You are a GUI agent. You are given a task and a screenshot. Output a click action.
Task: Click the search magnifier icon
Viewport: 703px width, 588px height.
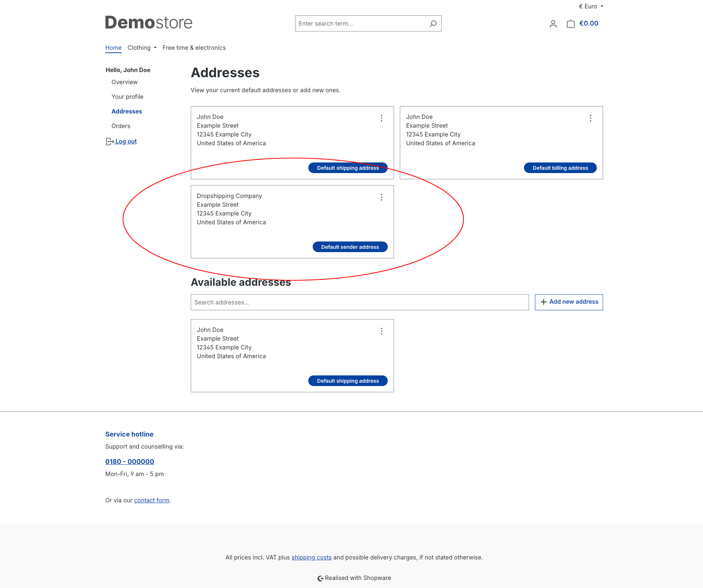click(433, 23)
